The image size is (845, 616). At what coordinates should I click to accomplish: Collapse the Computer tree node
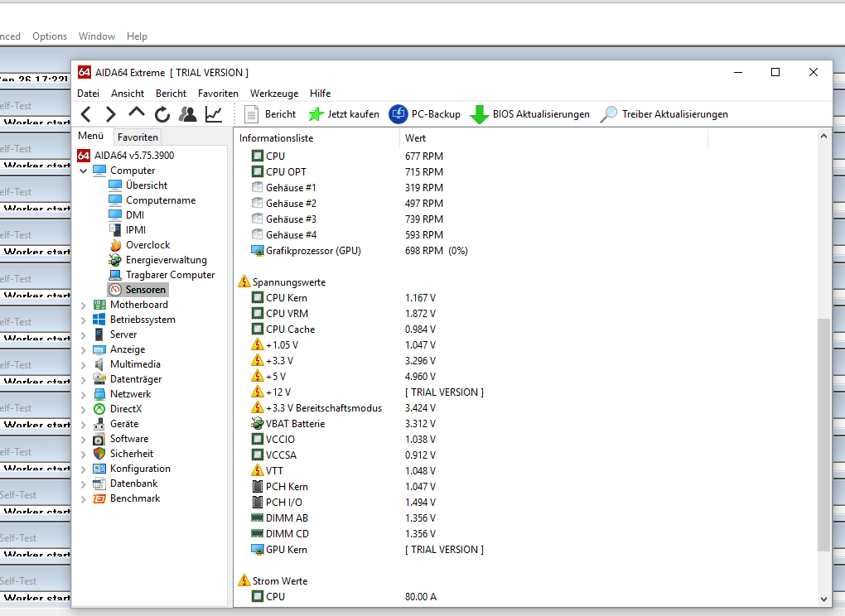(x=84, y=171)
